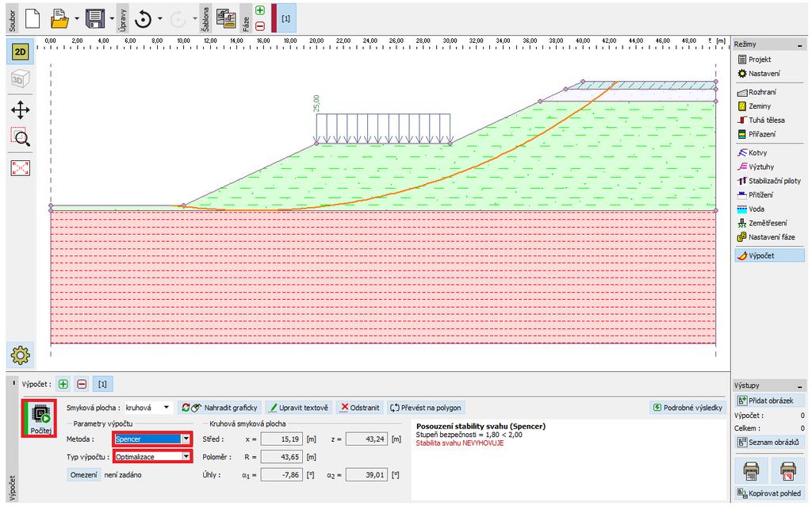Image resolution: width=812 pixels, height=510 pixels.
Task: Switch to 2D view mode
Action: [20, 52]
